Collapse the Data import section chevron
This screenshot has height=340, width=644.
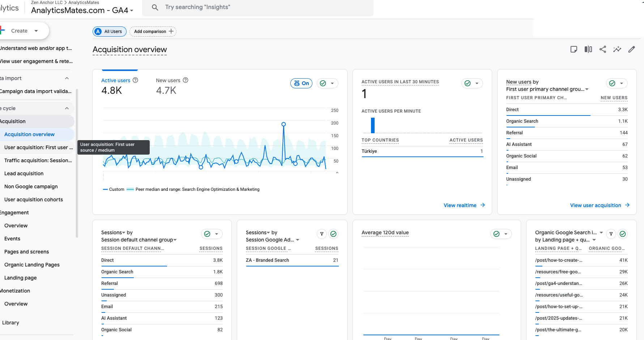[x=67, y=78]
